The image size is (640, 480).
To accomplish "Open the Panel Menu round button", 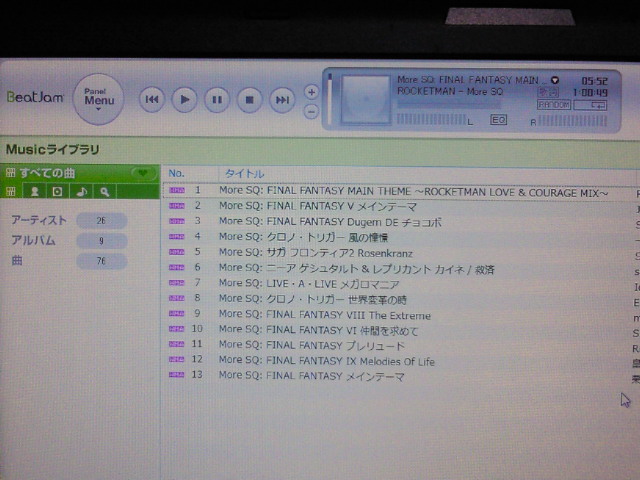I will tap(98, 99).
